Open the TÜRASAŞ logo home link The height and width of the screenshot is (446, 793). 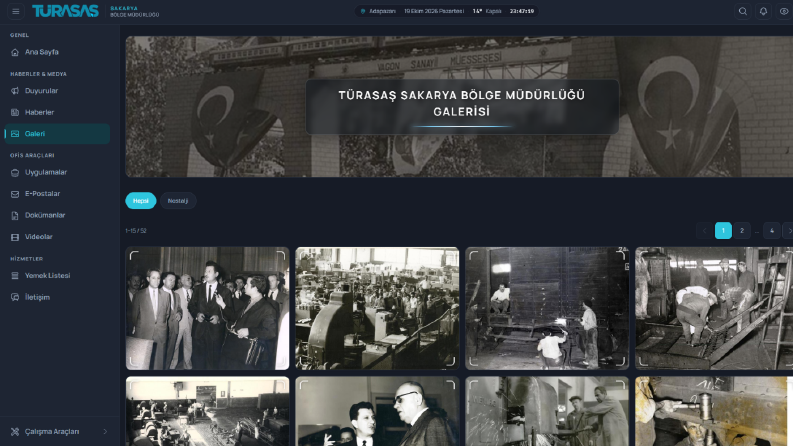coord(65,11)
